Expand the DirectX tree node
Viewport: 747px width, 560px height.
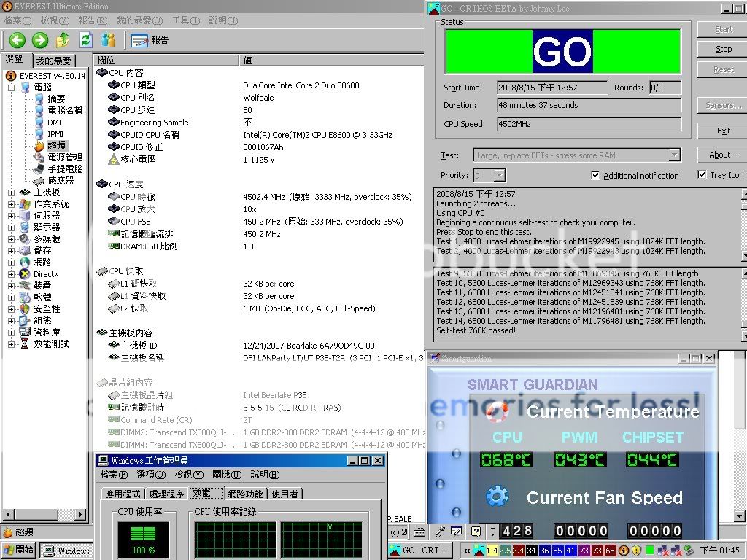pyautogui.click(x=12, y=274)
